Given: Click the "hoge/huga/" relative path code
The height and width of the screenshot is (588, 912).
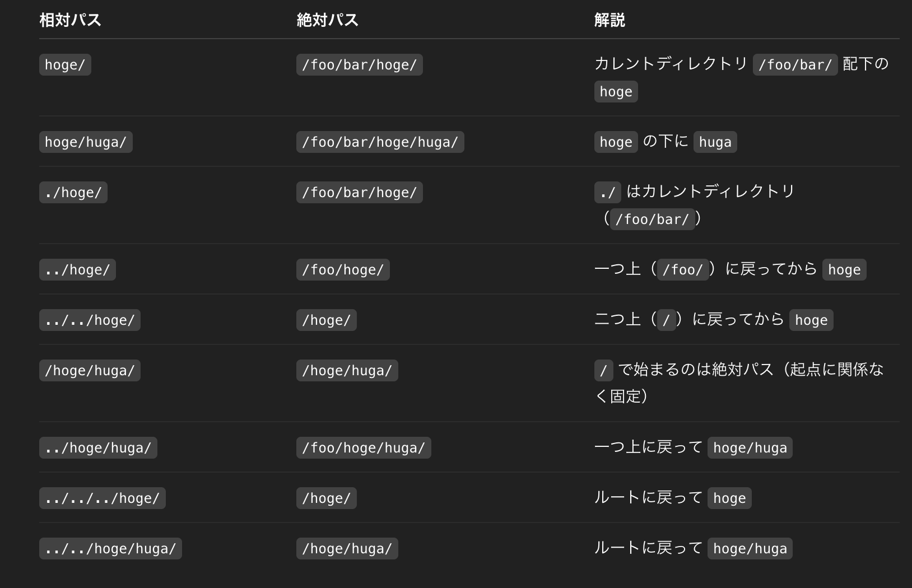Looking at the screenshot, I should pos(86,142).
